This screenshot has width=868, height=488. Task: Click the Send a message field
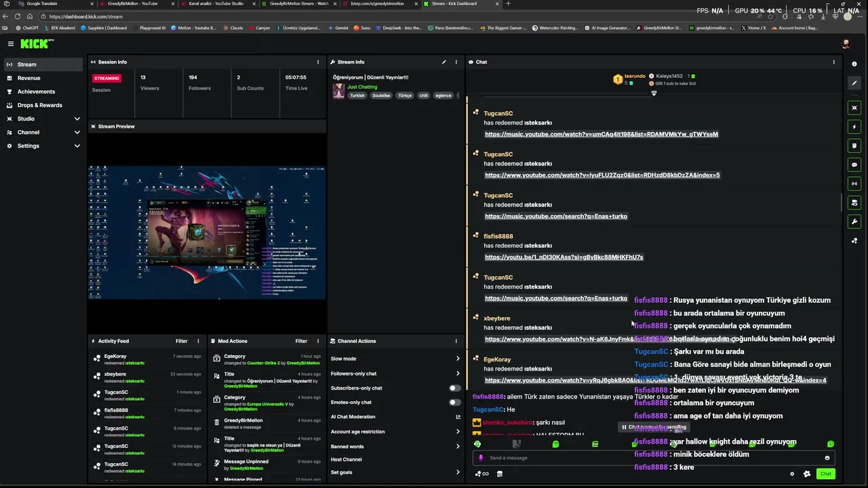click(x=654, y=457)
